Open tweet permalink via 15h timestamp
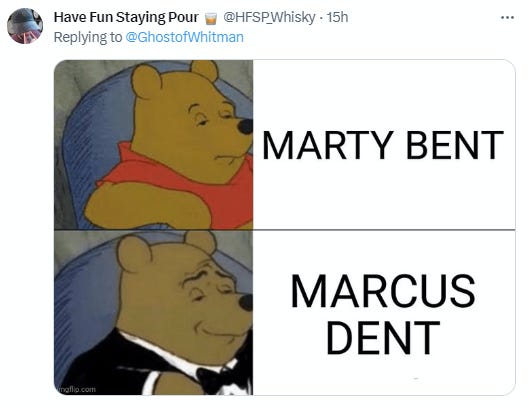 pyautogui.click(x=337, y=17)
